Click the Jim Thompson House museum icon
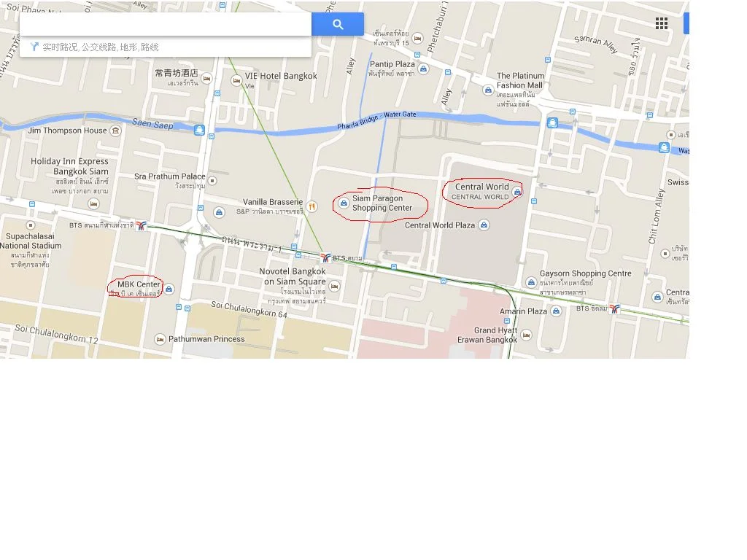Image resolution: width=747 pixels, height=560 pixels. tap(115, 131)
